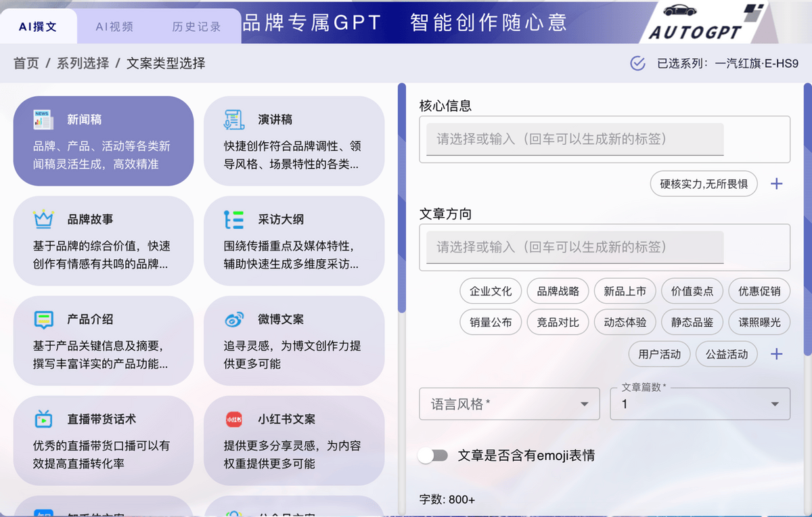Click the chat bubble icon for 产品介绍
Screen dimensions: 812x517
coord(43,319)
